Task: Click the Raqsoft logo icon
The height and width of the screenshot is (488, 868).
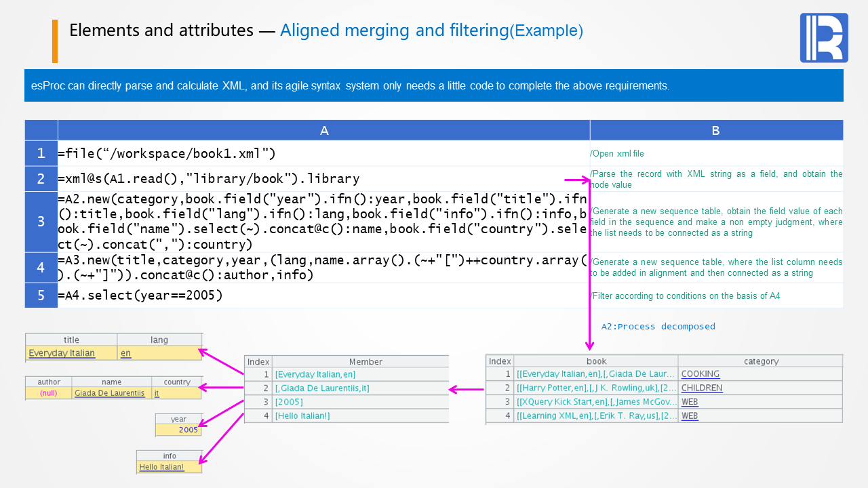Action: coord(824,37)
